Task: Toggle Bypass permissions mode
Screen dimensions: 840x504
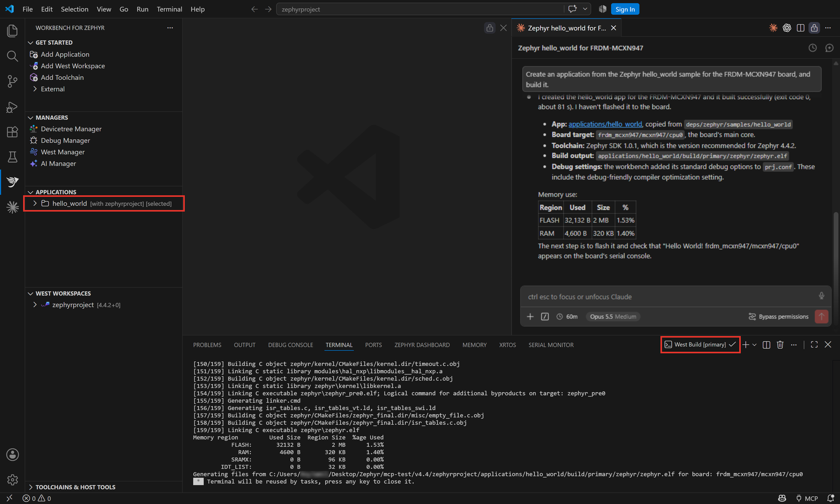Action: (x=779, y=317)
